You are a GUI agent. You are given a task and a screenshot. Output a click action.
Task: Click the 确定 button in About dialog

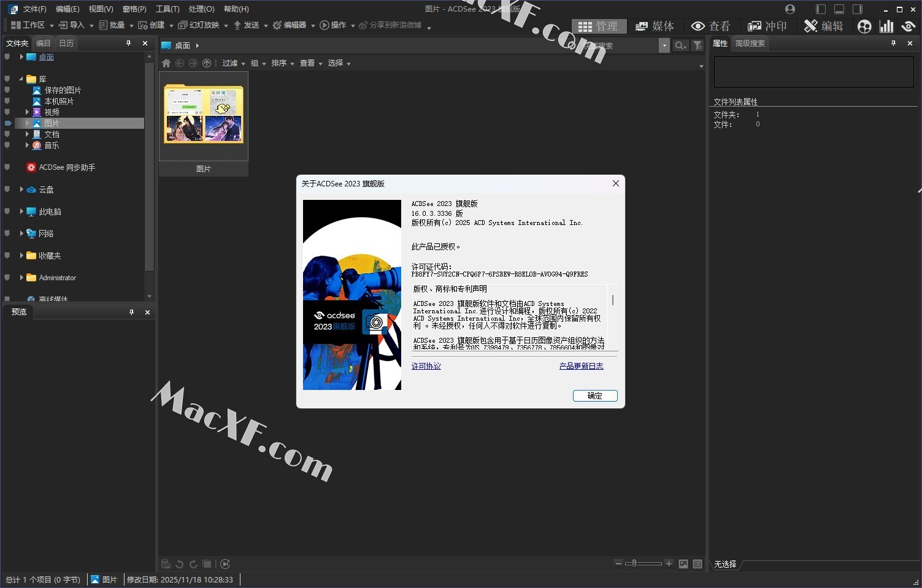[x=594, y=395]
